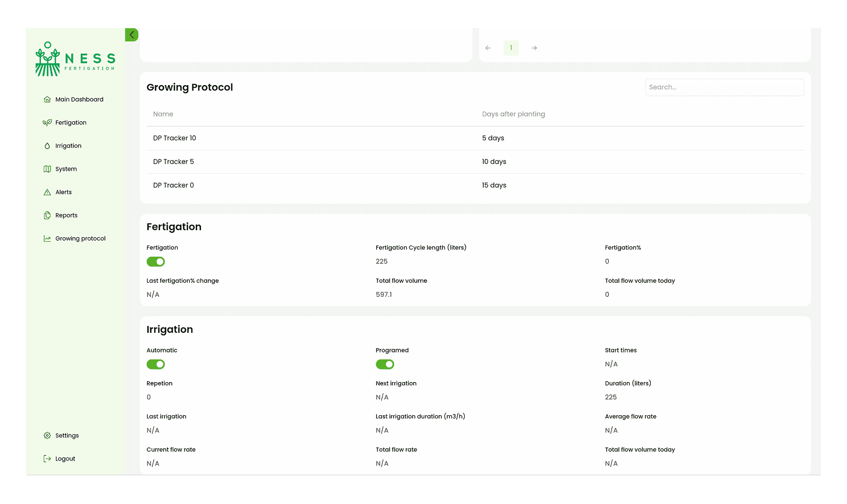Toggle the Programed irrigation switch
This screenshot has width=847, height=504.
click(x=385, y=364)
